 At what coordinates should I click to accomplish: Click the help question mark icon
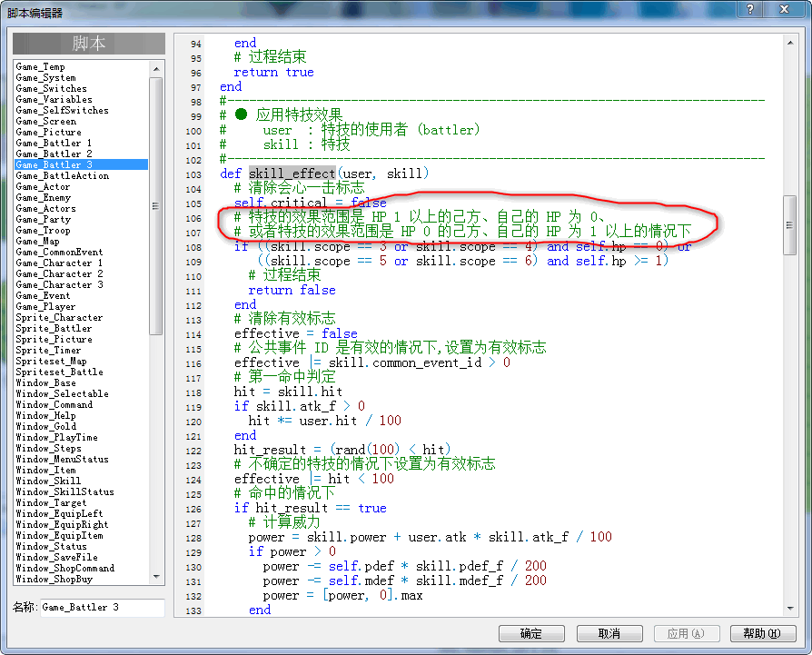[750, 8]
